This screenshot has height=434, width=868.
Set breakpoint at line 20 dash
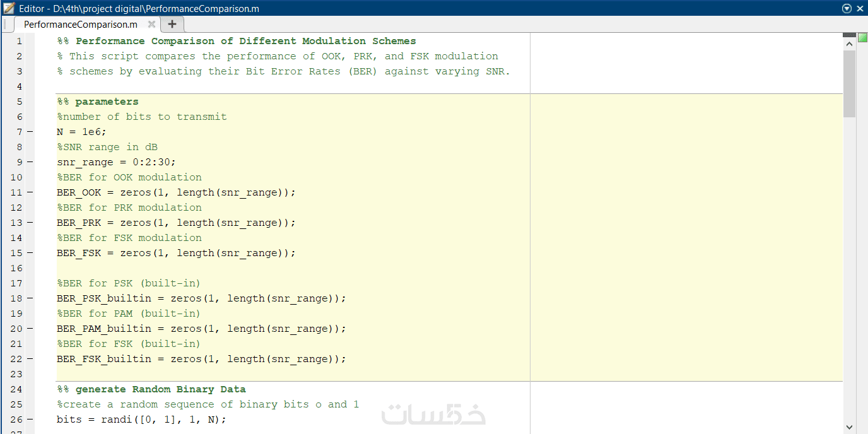click(30, 329)
